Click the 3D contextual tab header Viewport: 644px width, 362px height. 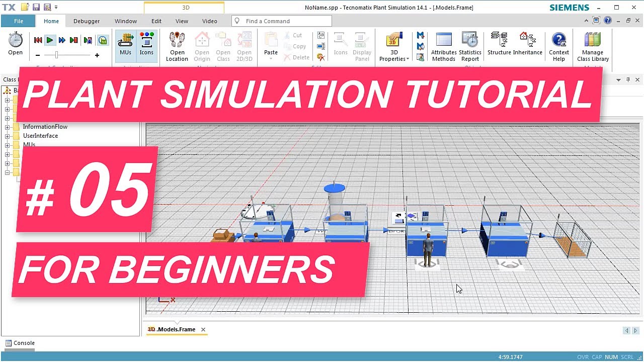coord(184,8)
